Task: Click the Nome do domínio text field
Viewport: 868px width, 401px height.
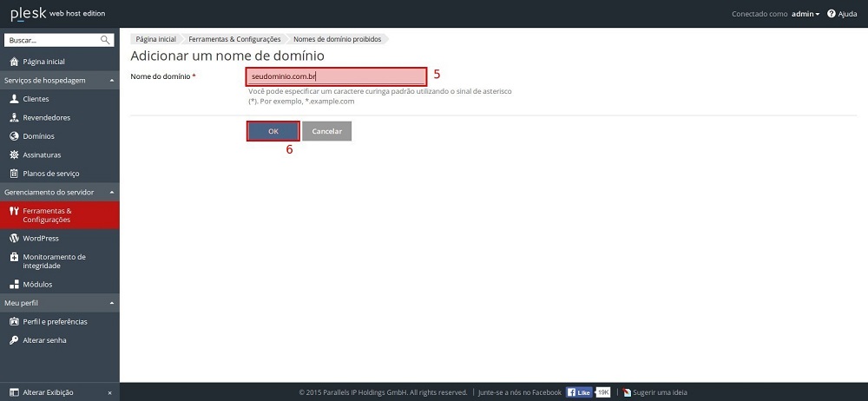Action: click(x=336, y=76)
